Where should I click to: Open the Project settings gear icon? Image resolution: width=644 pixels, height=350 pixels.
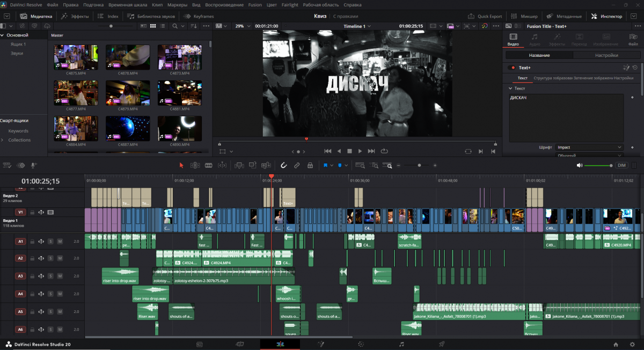(631, 344)
